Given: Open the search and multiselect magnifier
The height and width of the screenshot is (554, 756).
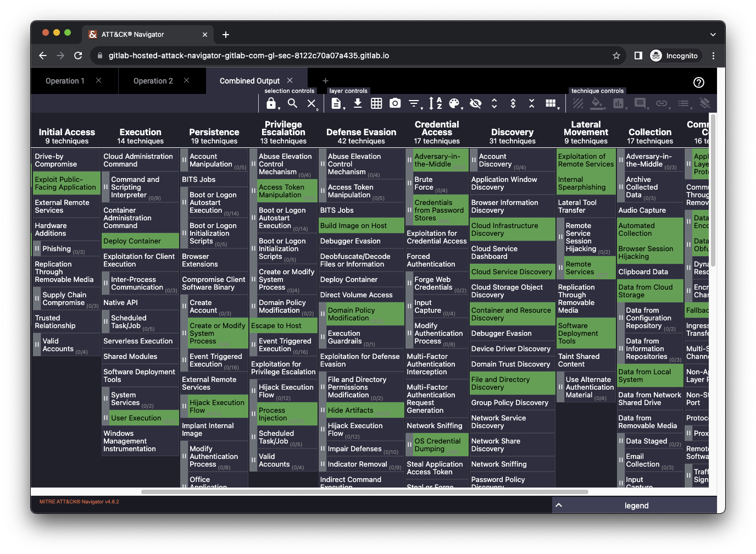Looking at the screenshot, I should pos(293,103).
